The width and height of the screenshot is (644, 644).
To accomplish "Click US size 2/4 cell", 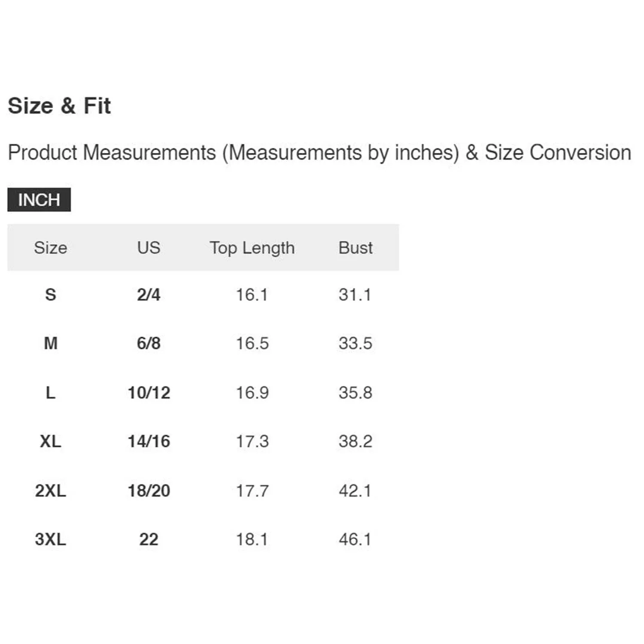I will point(149,295).
